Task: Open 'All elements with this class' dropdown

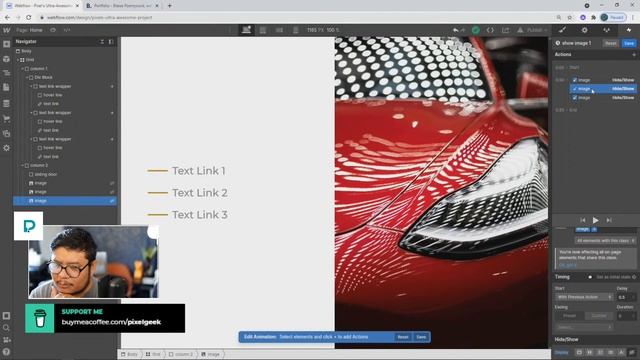Action: [x=605, y=241]
